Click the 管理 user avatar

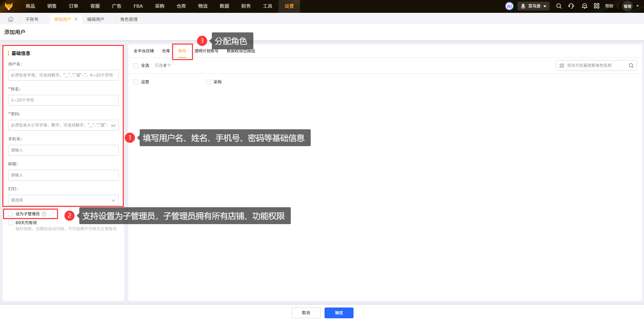627,6
